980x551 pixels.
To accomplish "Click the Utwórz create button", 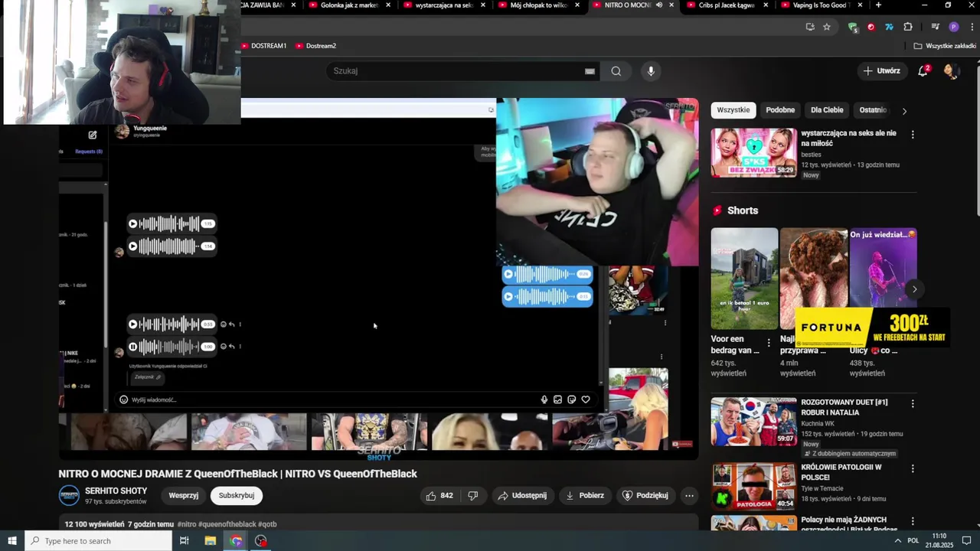I will click(x=882, y=70).
